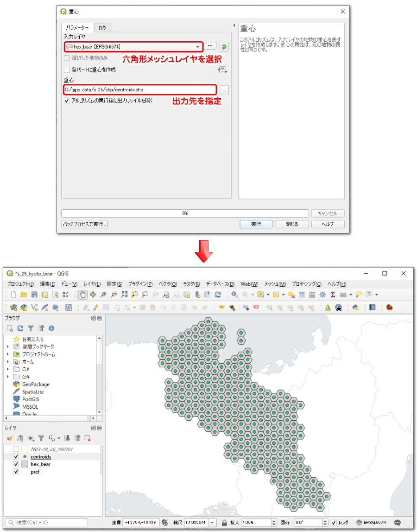Image resolution: width=417 pixels, height=532 pixels.
Task: Click the 重心 output path field
Action: (x=139, y=90)
